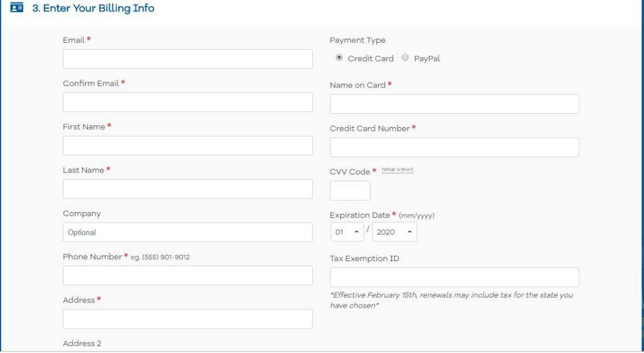Image resolution: width=644 pixels, height=353 pixels.
Task: Click the billing info ID card icon
Action: tap(17, 8)
